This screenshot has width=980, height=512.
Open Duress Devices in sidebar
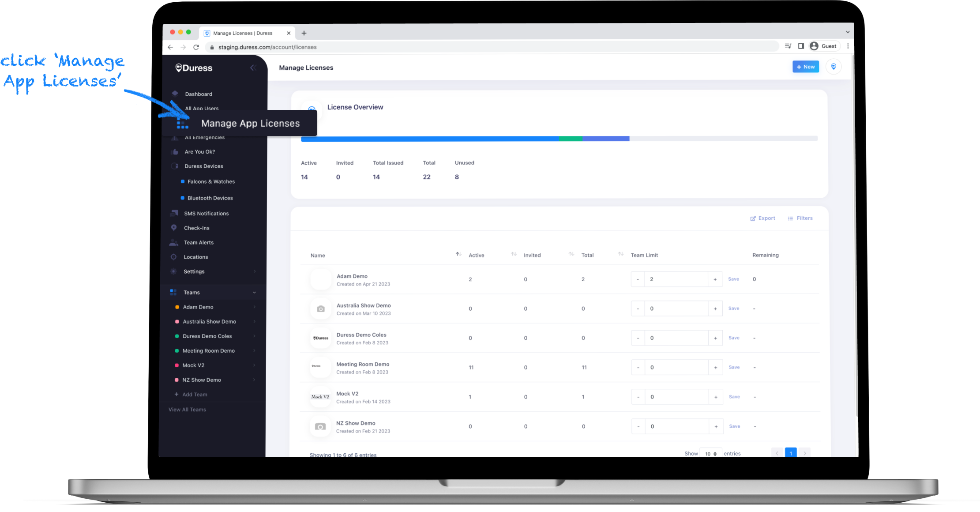click(203, 166)
